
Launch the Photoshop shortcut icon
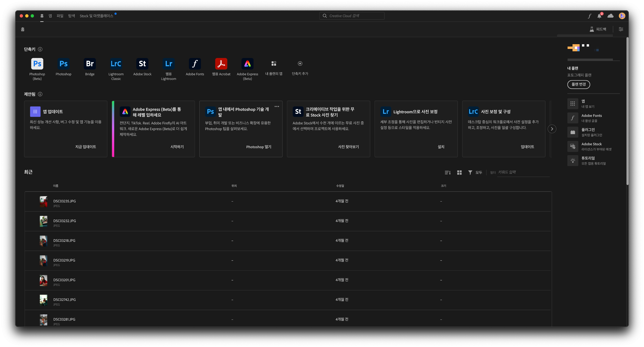pyautogui.click(x=64, y=64)
